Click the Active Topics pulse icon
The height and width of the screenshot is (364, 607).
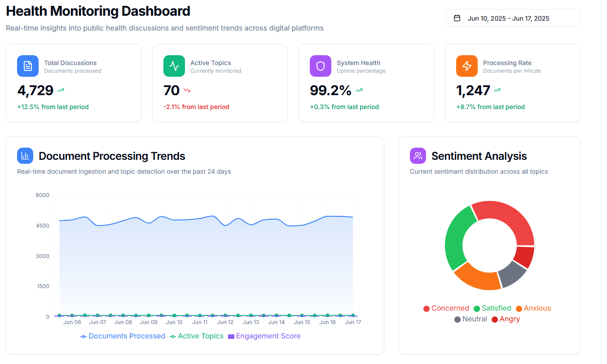174,66
